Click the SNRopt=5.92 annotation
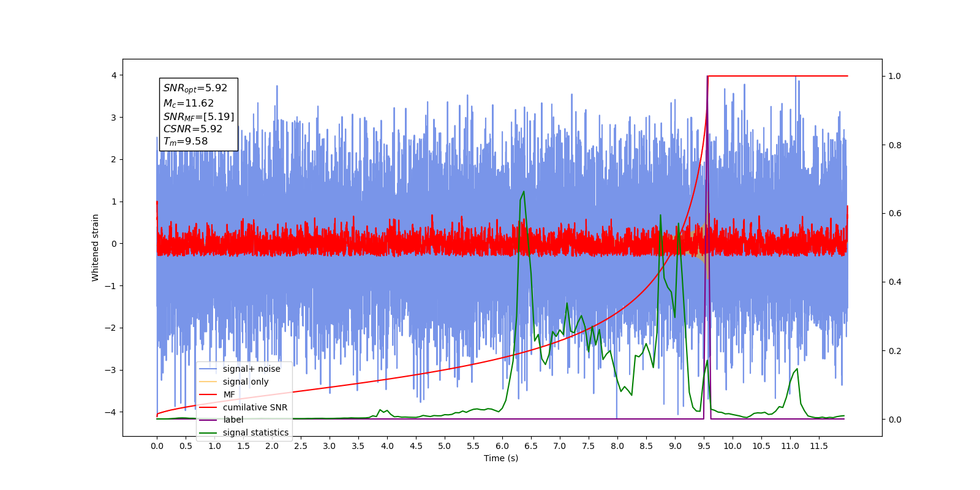 [x=195, y=88]
